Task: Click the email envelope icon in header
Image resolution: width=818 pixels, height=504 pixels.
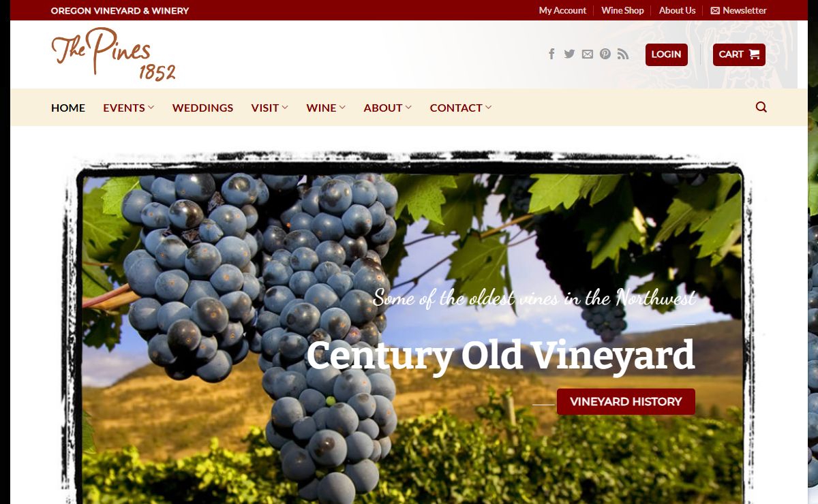Action: pyautogui.click(x=588, y=54)
